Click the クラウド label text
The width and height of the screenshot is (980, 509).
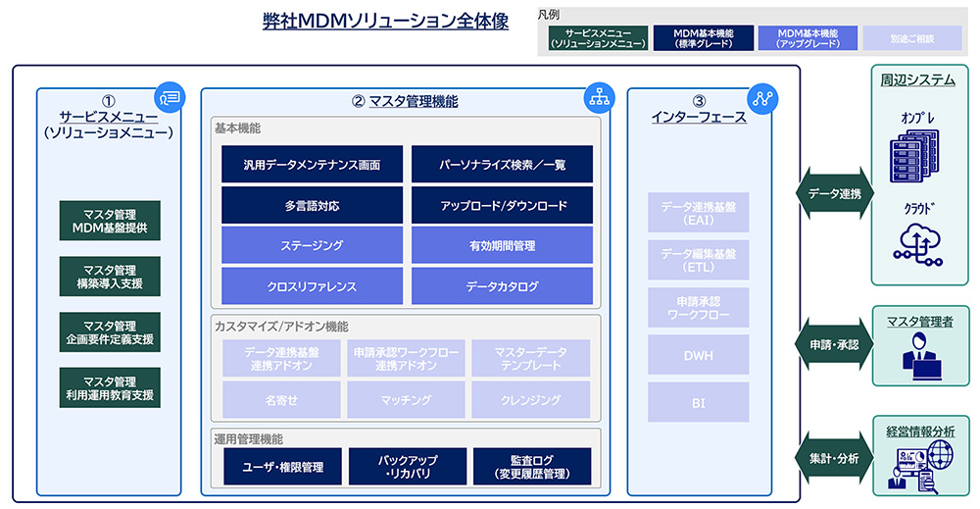point(918,208)
